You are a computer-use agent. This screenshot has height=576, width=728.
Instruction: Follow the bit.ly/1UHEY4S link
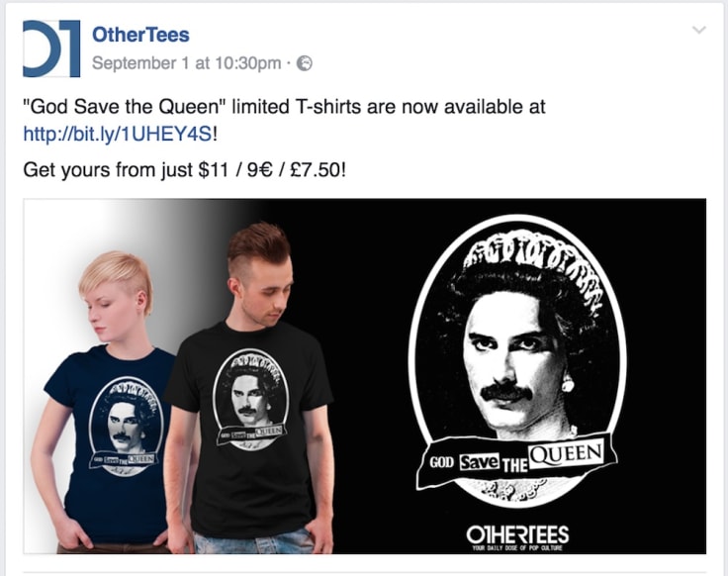point(118,135)
